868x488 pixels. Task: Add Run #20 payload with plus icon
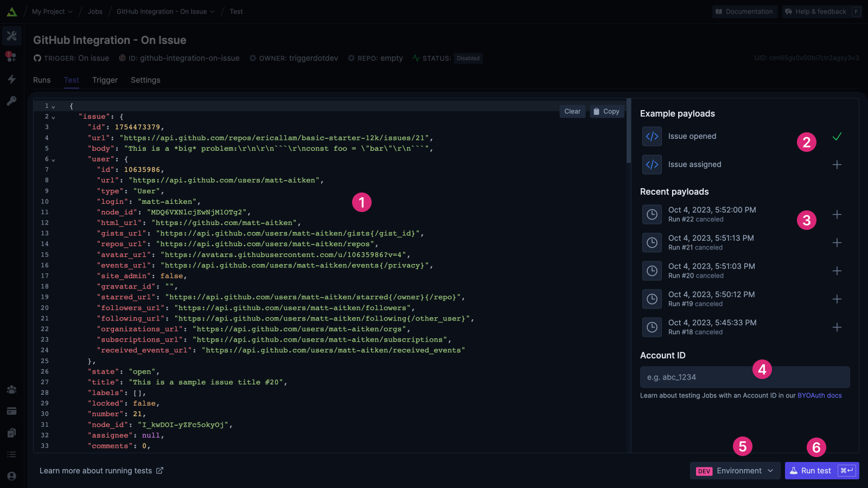(x=837, y=271)
